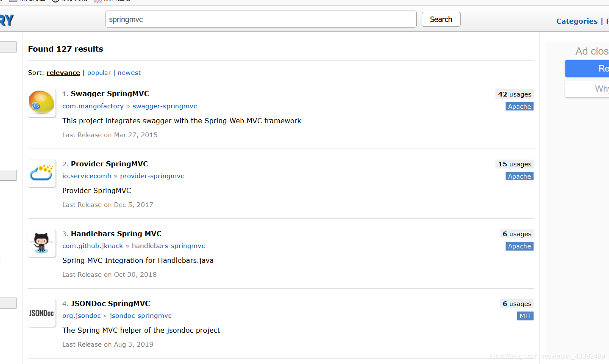This screenshot has height=364, width=609.
Task: Click 'Last Release on Dec 5, 2017'
Action: (108, 205)
